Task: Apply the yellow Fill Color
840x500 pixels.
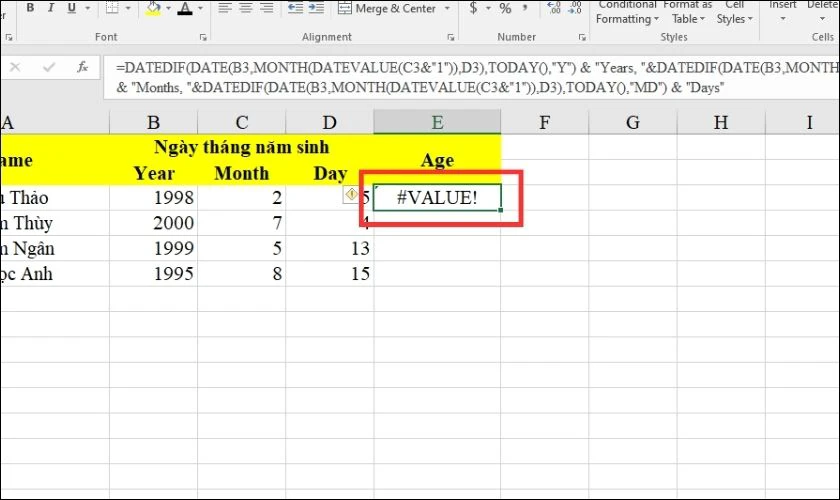Action: 153,8
